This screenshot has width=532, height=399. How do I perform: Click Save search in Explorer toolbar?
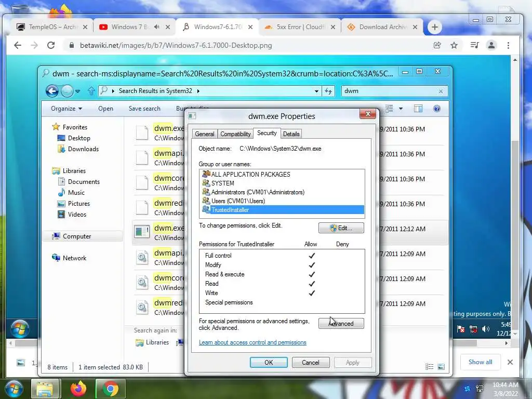pyautogui.click(x=144, y=109)
